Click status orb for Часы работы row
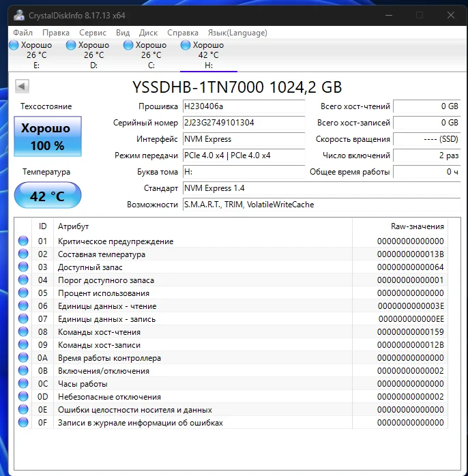 [x=23, y=384]
